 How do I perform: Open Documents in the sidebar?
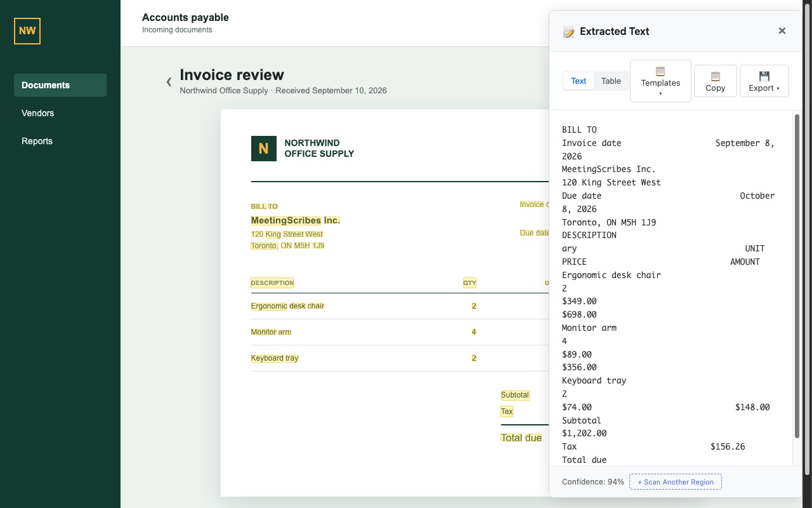coord(60,85)
